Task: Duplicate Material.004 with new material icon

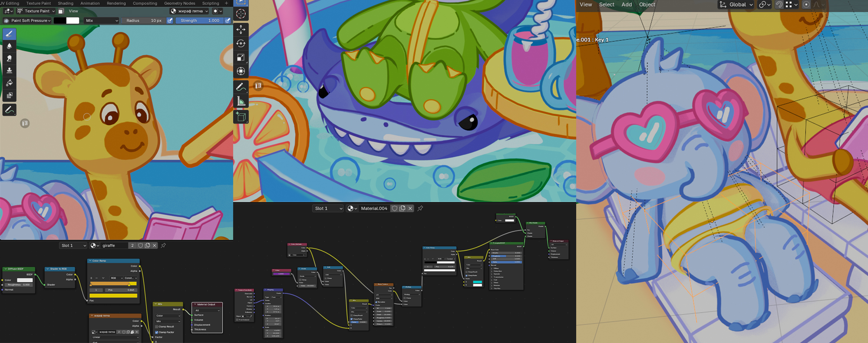Action: click(x=403, y=208)
